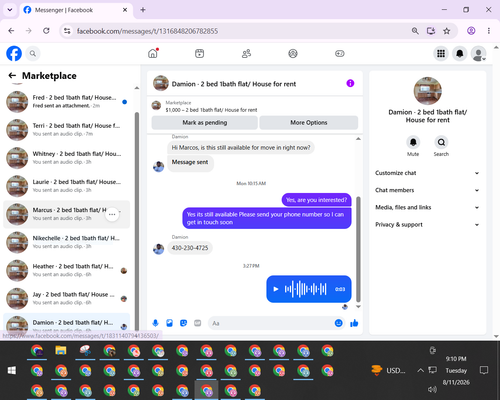Bookmark this page with the star

[447, 31]
